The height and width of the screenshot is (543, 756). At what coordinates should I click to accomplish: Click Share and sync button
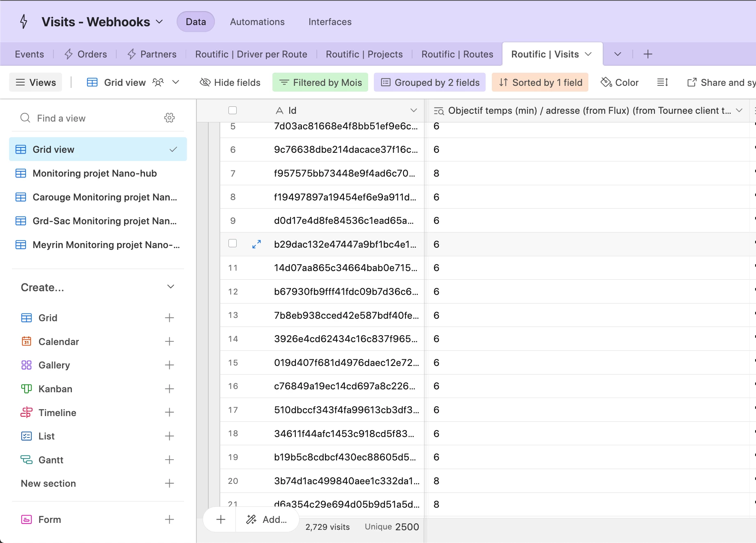[x=721, y=83]
